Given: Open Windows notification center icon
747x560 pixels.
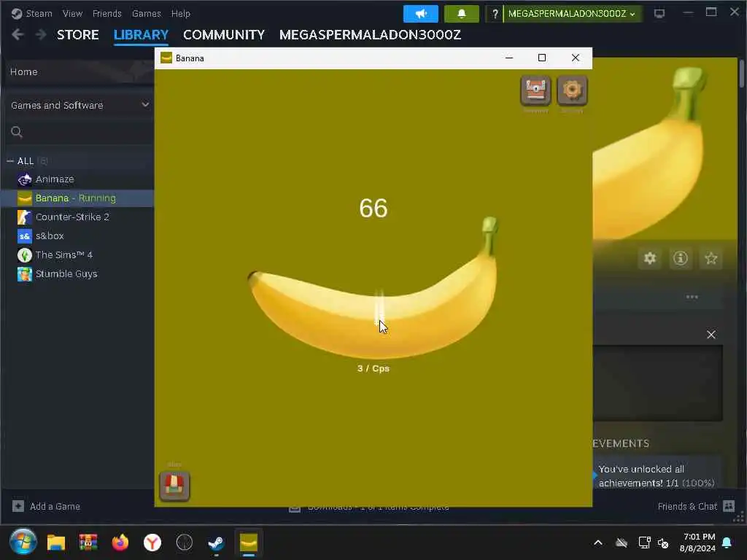Looking at the screenshot, I should 727,542.
